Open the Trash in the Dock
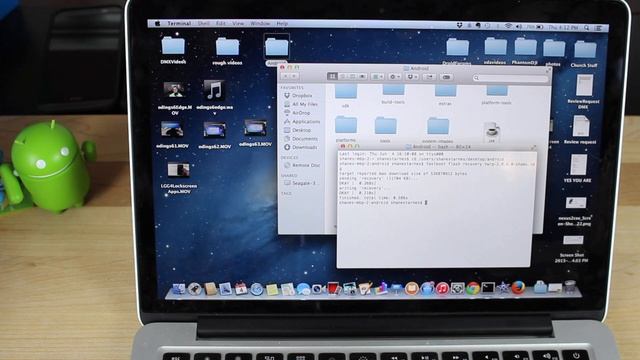 coord(570,287)
